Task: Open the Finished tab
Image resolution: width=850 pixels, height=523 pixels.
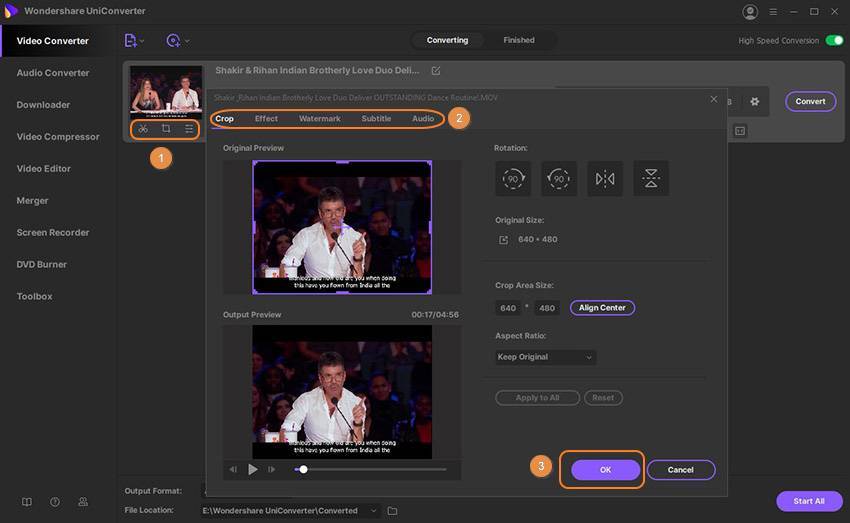Action: (519, 41)
